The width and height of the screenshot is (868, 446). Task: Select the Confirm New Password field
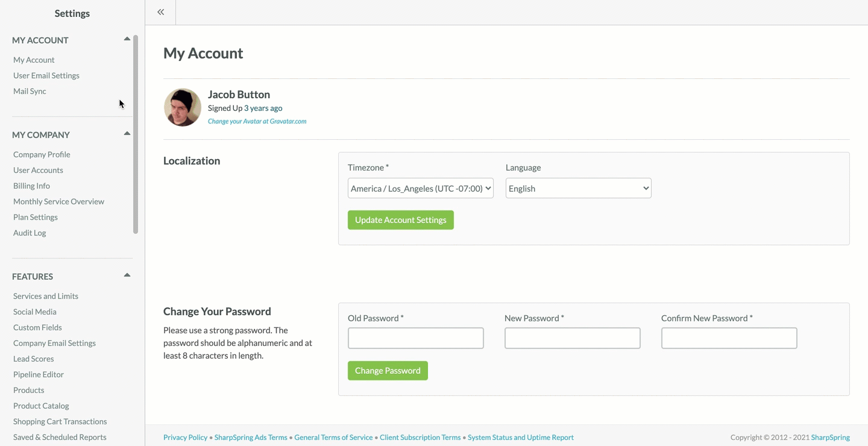[x=729, y=338]
